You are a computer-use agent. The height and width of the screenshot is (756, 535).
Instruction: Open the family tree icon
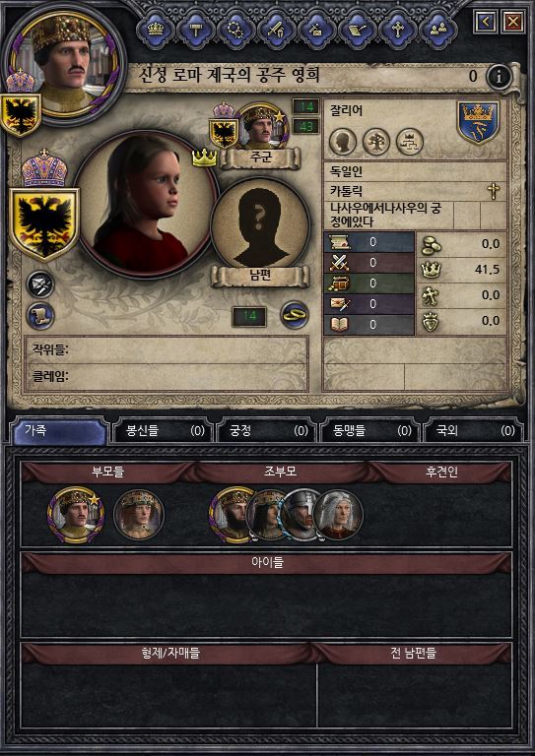376,142
